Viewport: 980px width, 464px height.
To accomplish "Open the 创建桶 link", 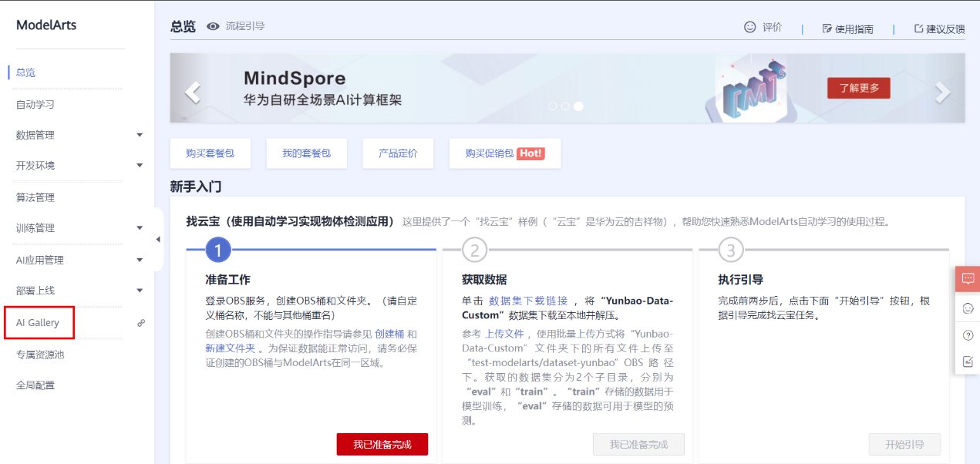I will tap(389, 334).
